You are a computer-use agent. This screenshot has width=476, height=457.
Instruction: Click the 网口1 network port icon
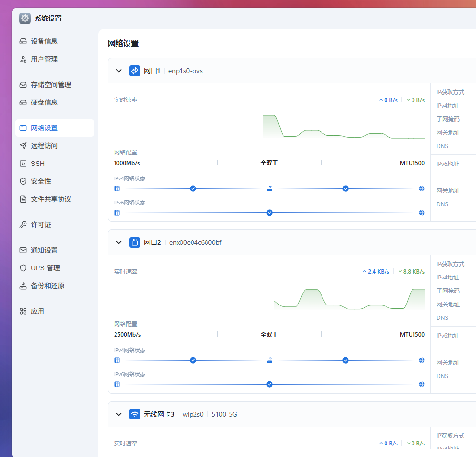point(134,70)
